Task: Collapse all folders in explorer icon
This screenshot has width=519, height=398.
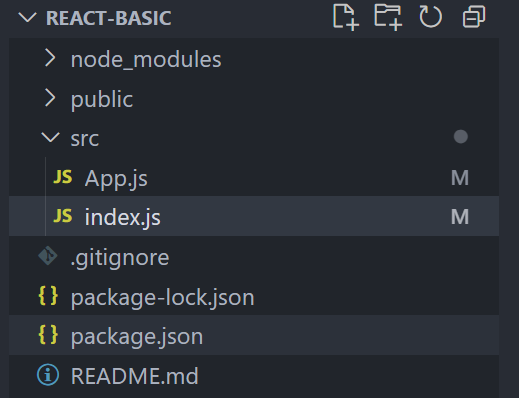Action: (474, 17)
